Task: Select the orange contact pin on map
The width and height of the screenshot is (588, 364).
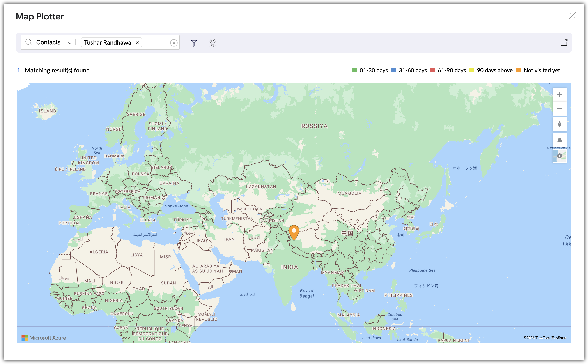Action: 294,233
